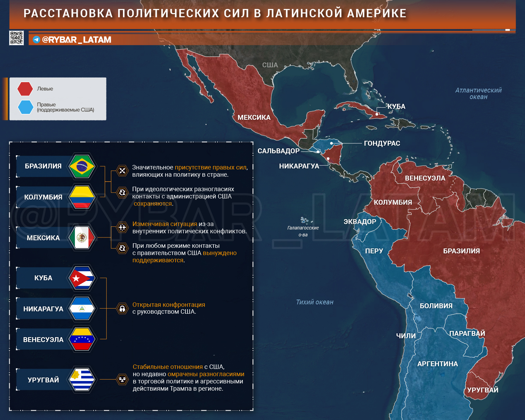Screen dimensions: 525x420
Task: Click the Nicaragua flag hexagon icon
Action: point(82,309)
